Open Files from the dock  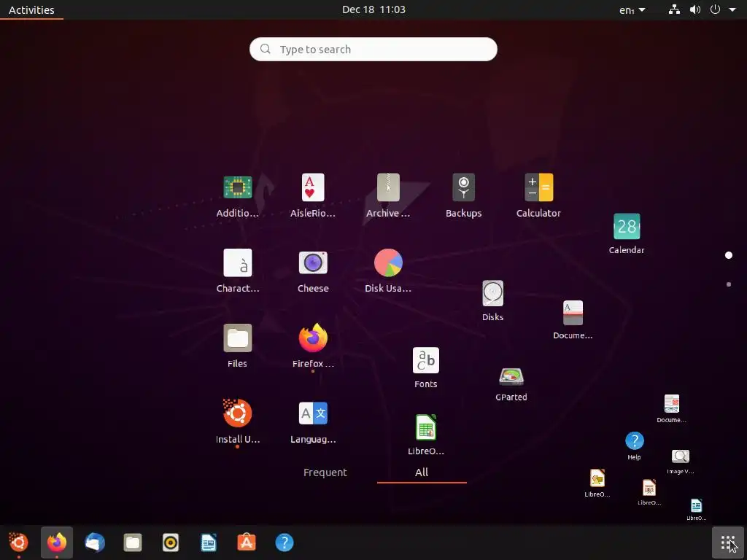coord(133,542)
